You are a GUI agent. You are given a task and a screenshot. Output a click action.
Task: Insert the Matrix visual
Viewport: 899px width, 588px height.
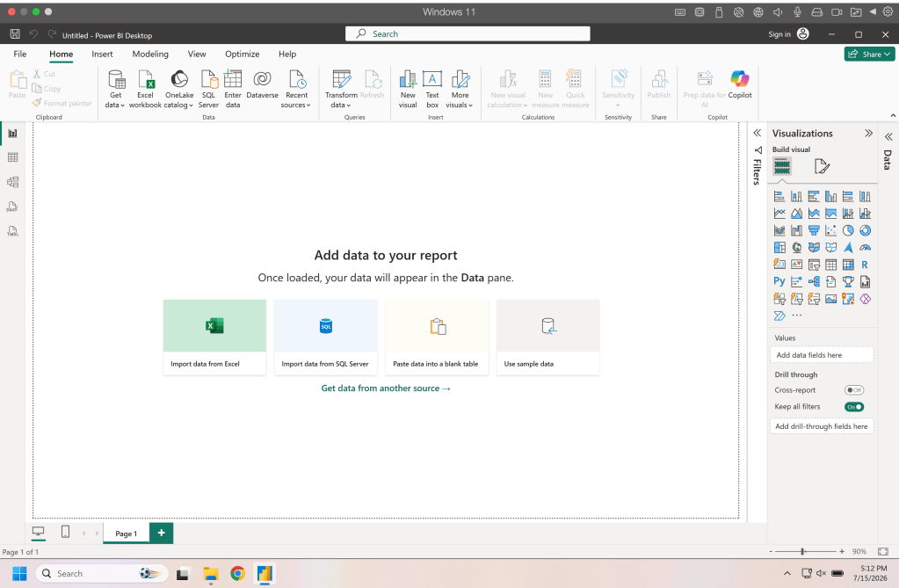pyautogui.click(x=848, y=265)
